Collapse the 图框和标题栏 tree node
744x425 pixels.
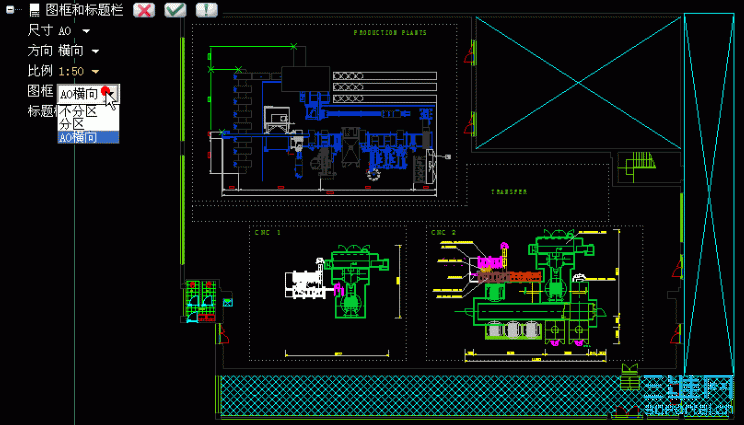pyautogui.click(x=10, y=9)
